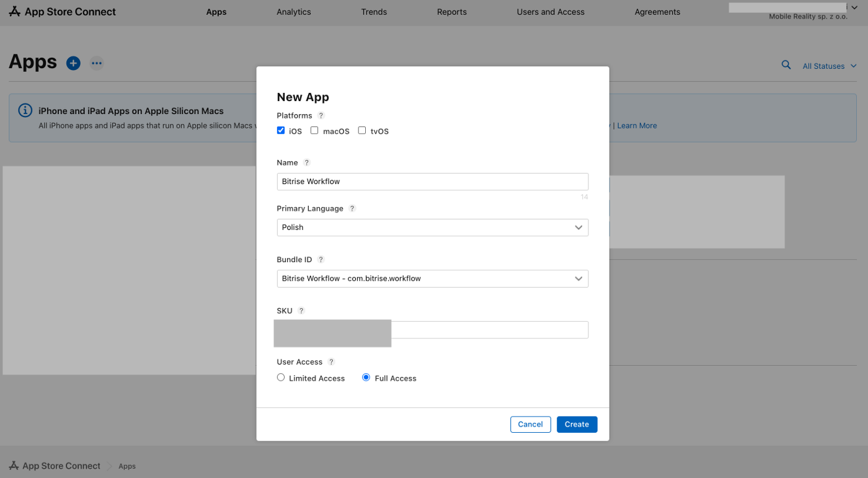Open the ellipsis more options icon
This screenshot has height=478, width=868.
click(x=96, y=63)
